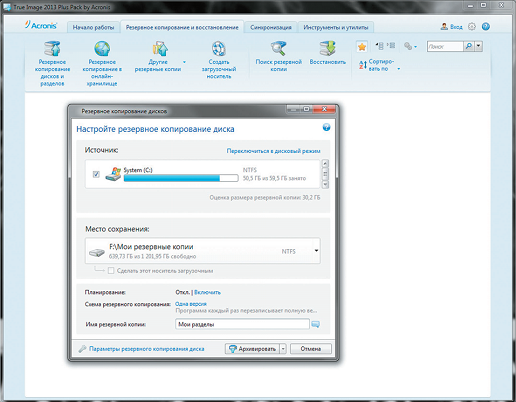Click the gears tools icon in toolbar
The image size is (516, 402).
pyautogui.click(x=408, y=46)
